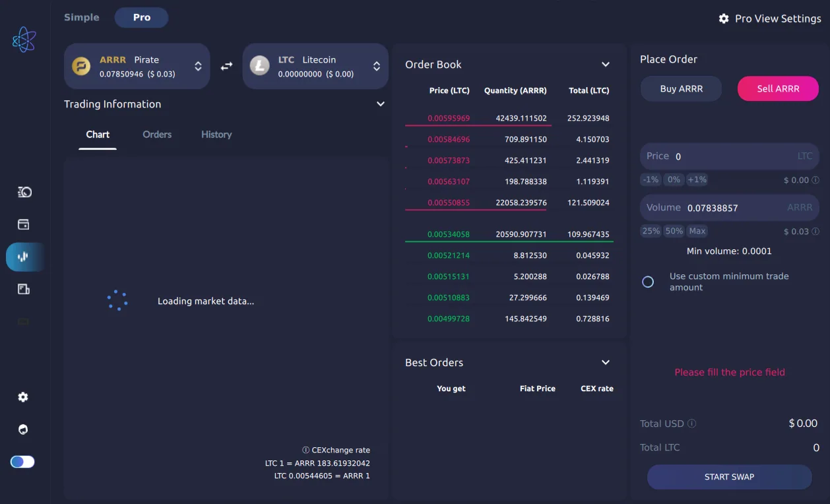830x504 pixels.
Task: Click the Buy ARRR button
Action: [x=682, y=88]
